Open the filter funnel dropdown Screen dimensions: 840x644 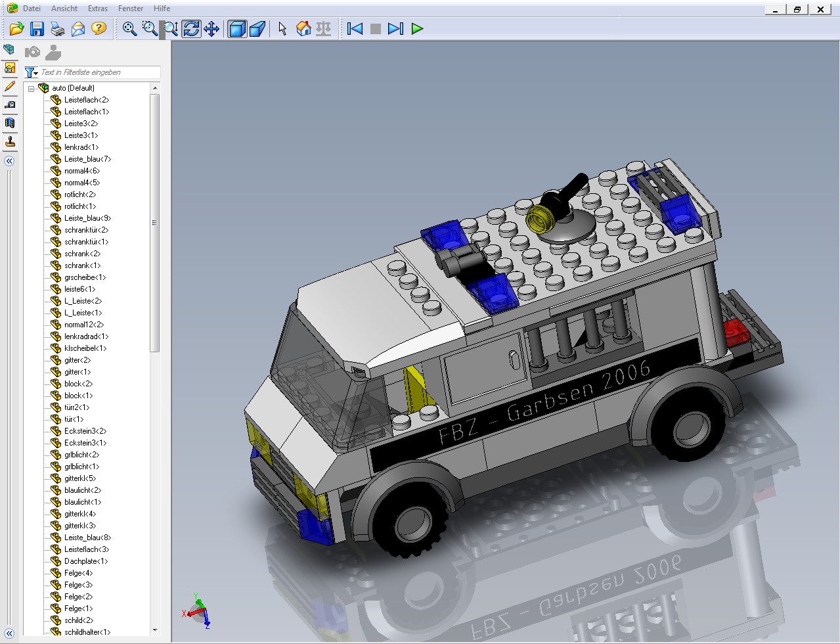point(31,72)
